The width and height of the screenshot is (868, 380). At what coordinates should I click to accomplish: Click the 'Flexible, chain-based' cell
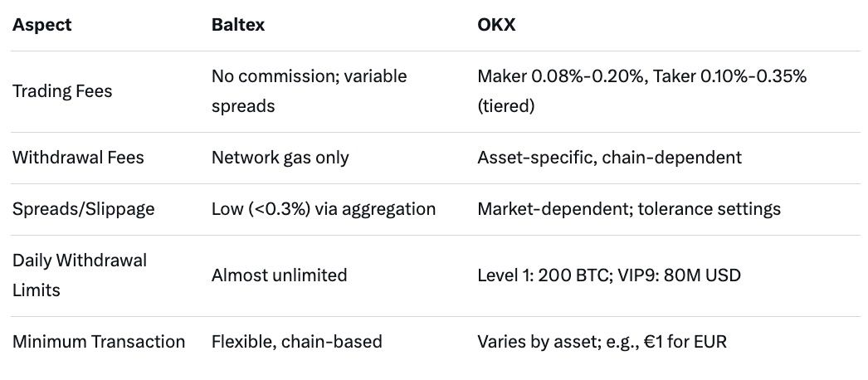297,342
